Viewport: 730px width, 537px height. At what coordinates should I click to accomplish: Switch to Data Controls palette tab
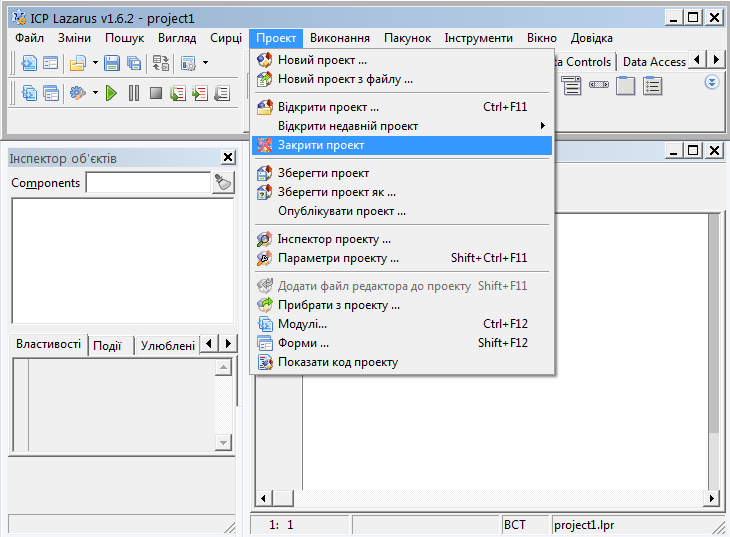pyautogui.click(x=584, y=61)
